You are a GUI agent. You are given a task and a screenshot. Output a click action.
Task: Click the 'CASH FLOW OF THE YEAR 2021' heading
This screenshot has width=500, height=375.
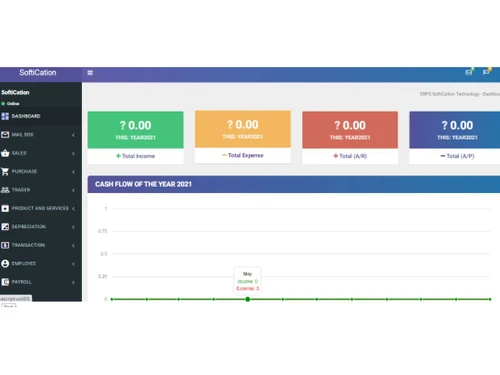pyautogui.click(x=143, y=184)
